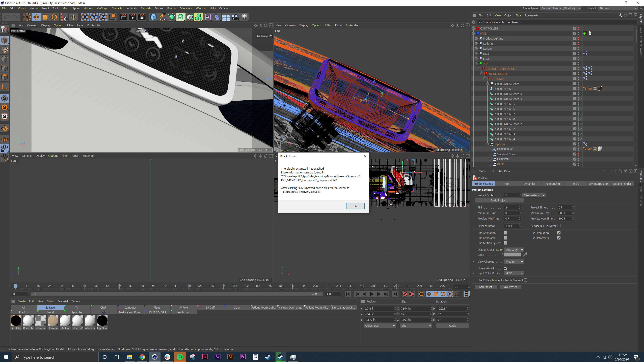Toggle the X axis lock icon
Image resolution: width=644 pixels, height=362 pixels.
[85, 17]
